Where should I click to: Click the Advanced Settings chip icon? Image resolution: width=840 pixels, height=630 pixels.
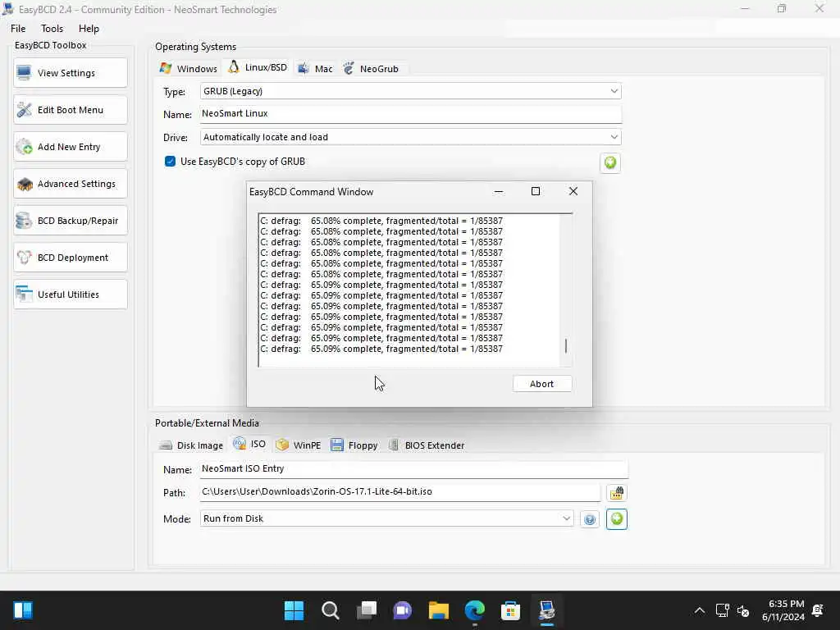coord(24,184)
